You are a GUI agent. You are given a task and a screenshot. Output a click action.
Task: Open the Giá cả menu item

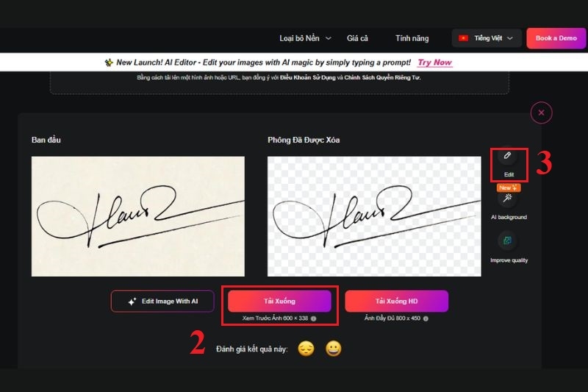pyautogui.click(x=357, y=38)
